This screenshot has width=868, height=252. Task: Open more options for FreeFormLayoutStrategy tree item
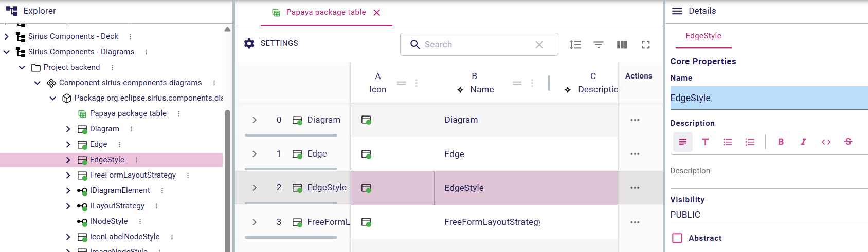pos(188,175)
